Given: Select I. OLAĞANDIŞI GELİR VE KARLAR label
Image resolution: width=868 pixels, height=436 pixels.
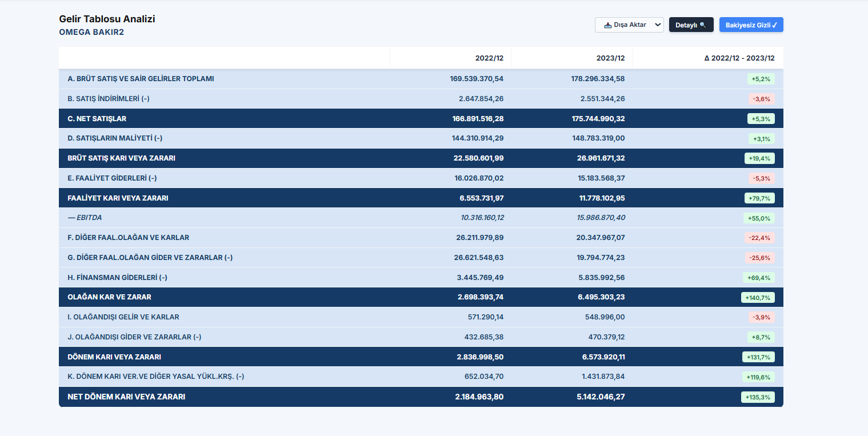Looking at the screenshot, I should (x=123, y=317).
